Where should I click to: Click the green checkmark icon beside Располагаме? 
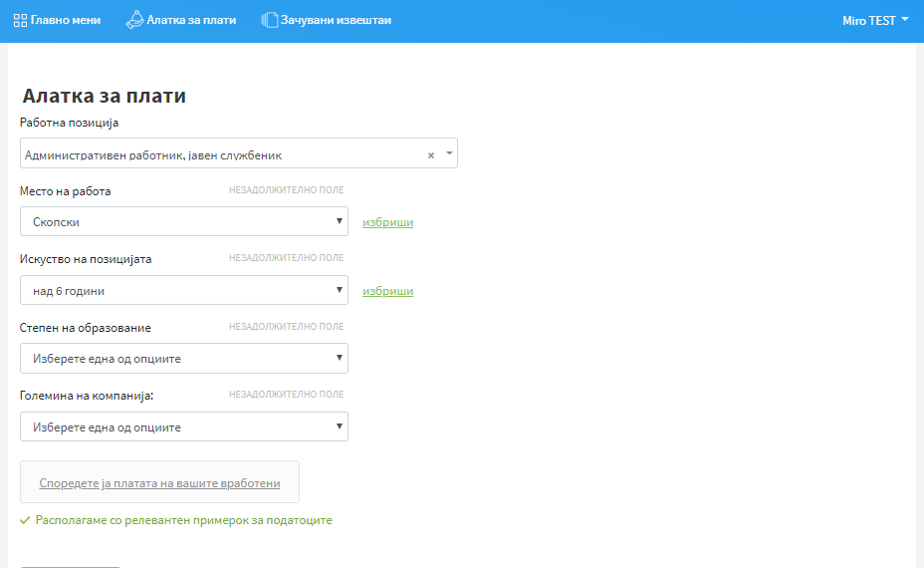coord(25,520)
